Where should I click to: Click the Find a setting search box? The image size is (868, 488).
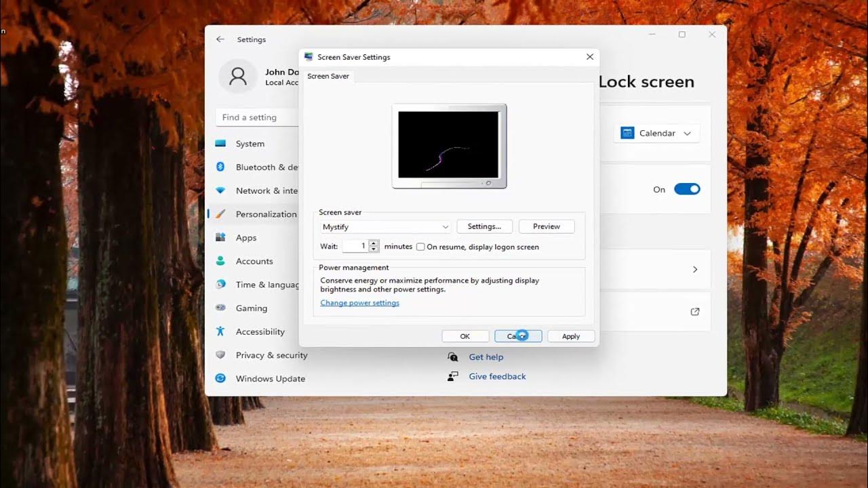258,117
